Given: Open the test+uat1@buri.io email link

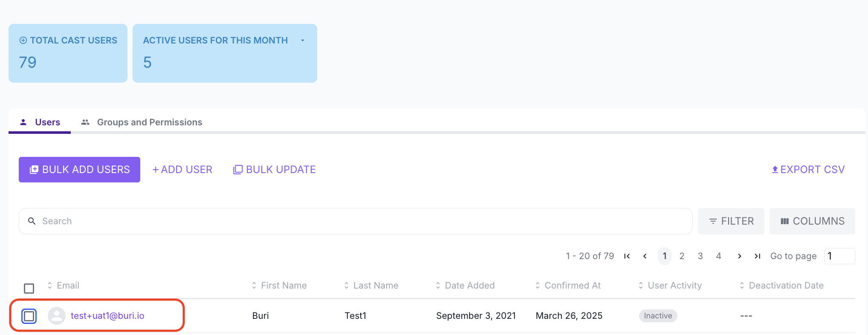Looking at the screenshot, I should pos(107,316).
